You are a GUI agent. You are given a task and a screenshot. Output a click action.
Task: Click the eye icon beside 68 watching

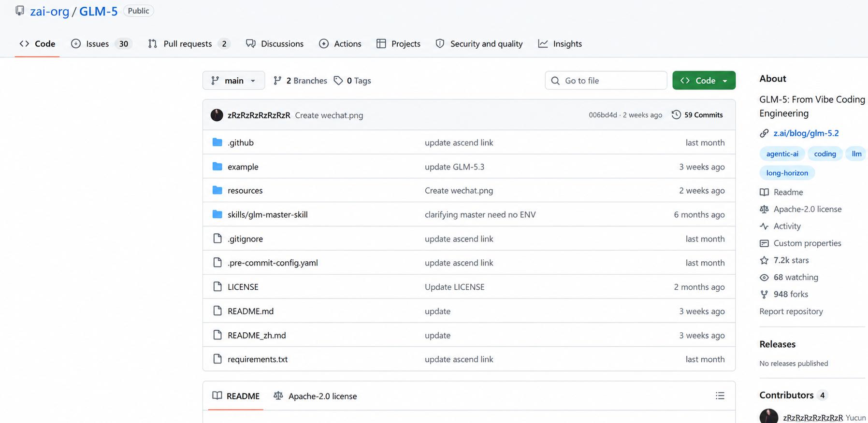tap(764, 277)
